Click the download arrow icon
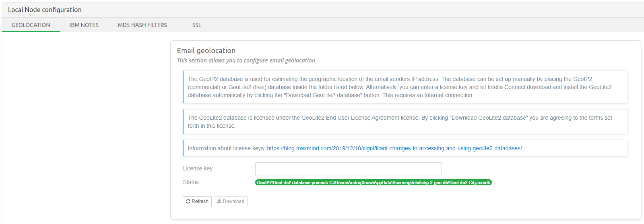 click(219, 201)
